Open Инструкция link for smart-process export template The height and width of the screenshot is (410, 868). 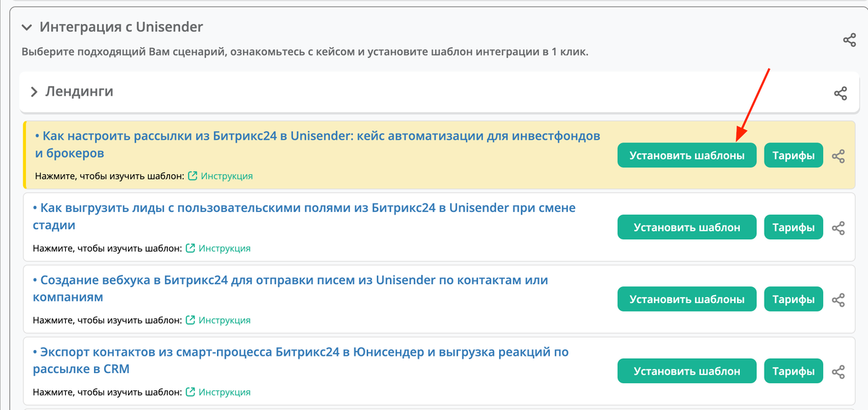(x=224, y=392)
